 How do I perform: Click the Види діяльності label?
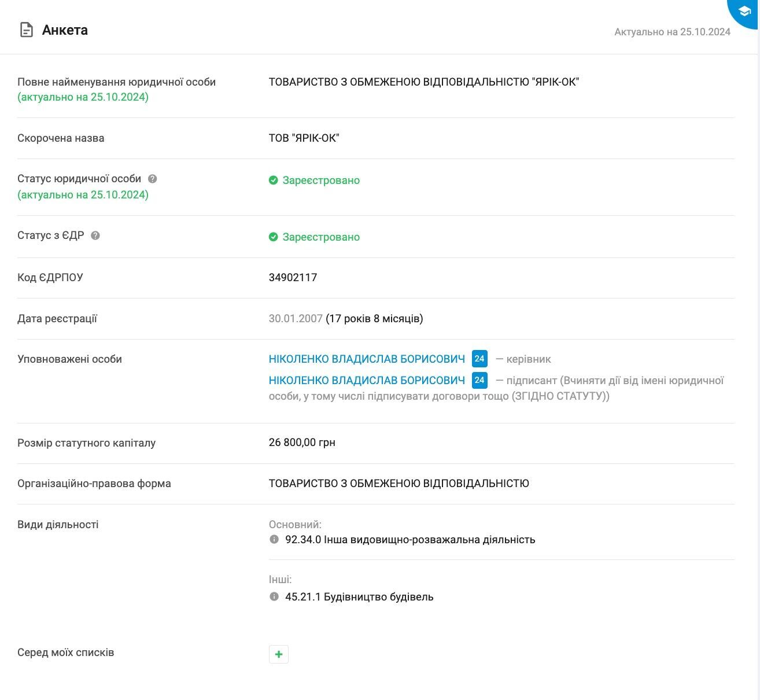pos(58,525)
